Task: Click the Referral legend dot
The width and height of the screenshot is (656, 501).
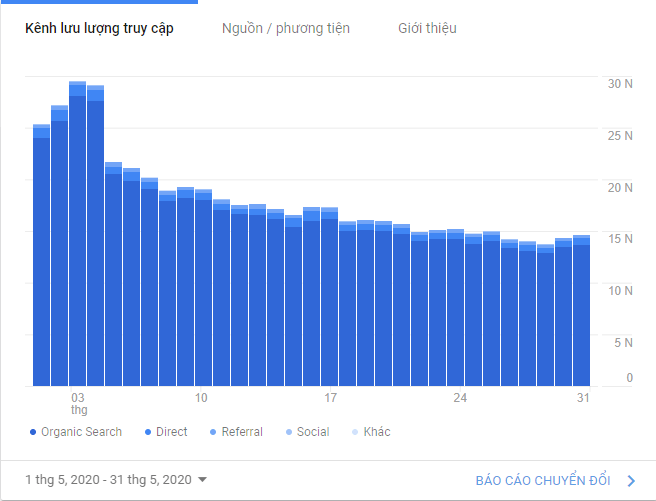Action: [x=213, y=432]
